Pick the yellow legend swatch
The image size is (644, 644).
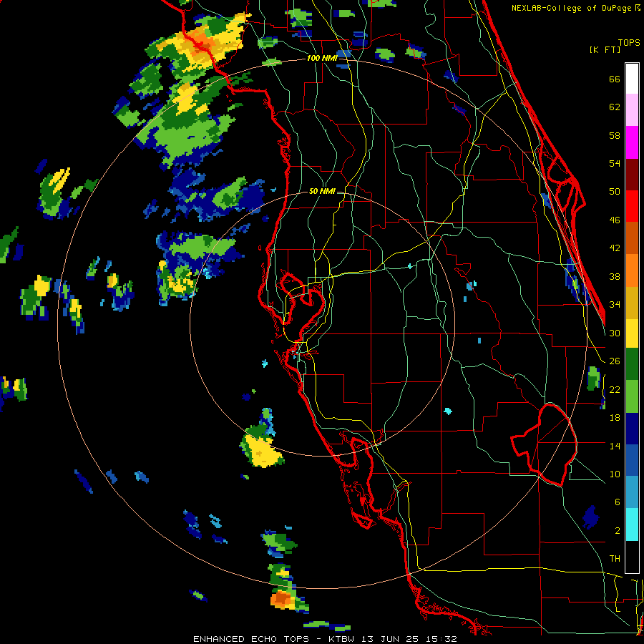632,333
